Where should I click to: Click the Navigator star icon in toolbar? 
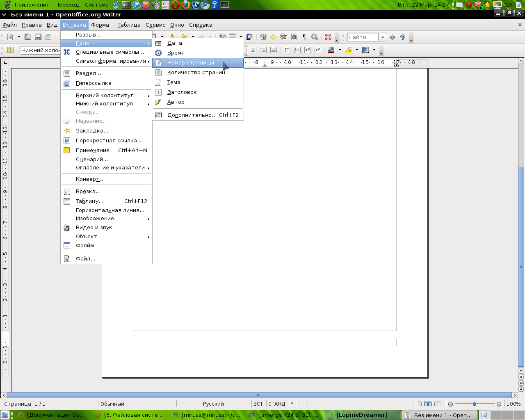tap(274, 37)
